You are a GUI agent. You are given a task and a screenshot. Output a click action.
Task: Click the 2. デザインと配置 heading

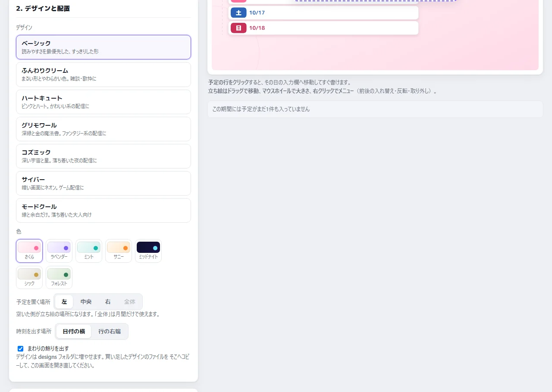[x=43, y=8]
